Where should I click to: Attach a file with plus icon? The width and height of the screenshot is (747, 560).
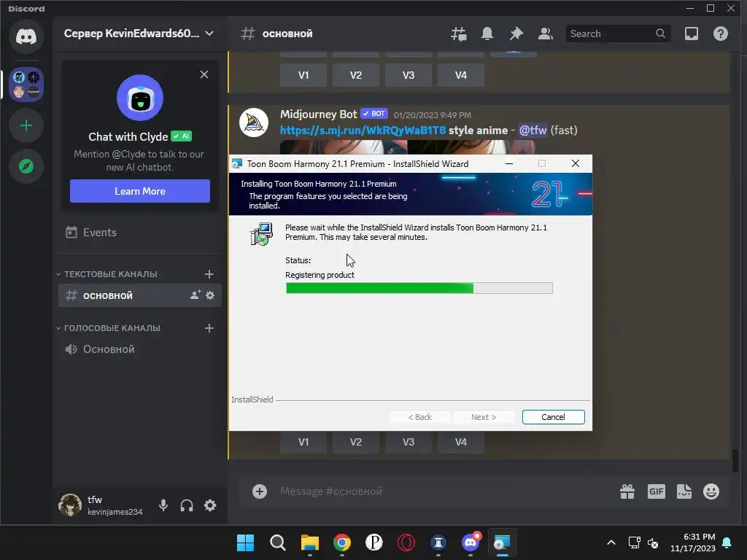[x=260, y=491]
